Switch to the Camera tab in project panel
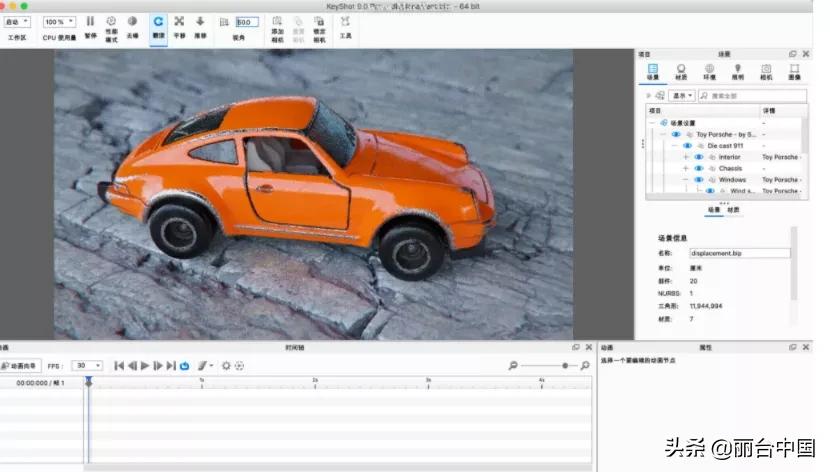The height and width of the screenshot is (472, 830). pyautogui.click(x=766, y=69)
